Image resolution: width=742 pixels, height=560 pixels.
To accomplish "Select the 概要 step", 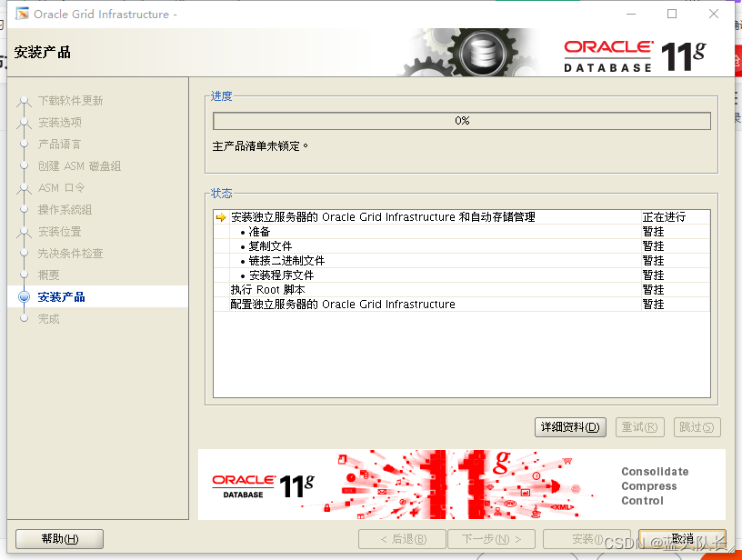I will [x=49, y=275].
